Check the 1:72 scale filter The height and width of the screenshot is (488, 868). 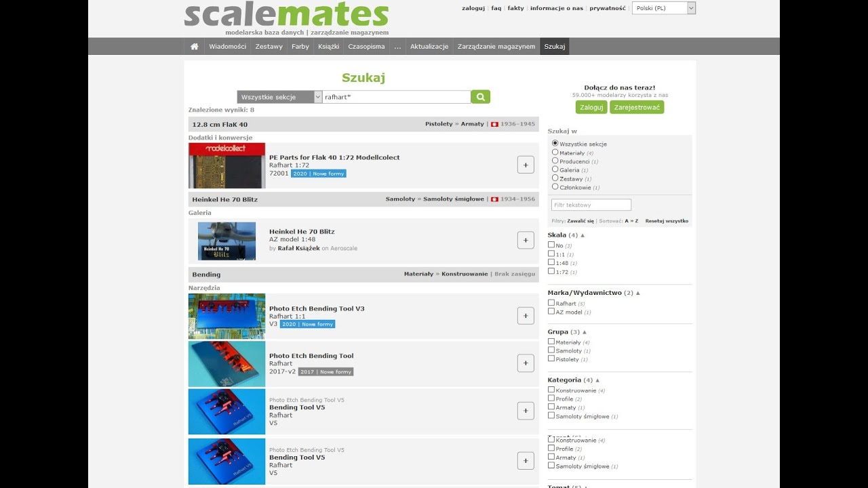(x=551, y=271)
